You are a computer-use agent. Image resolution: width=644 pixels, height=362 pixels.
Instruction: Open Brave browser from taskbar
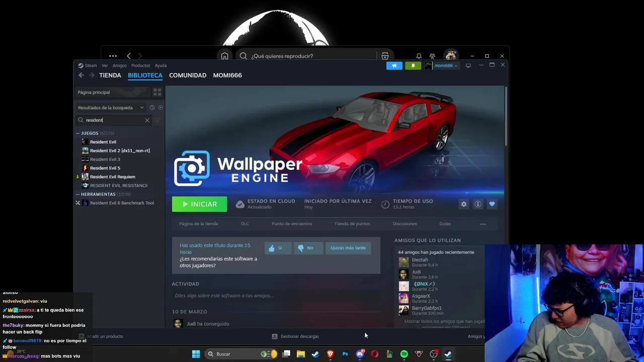330,354
